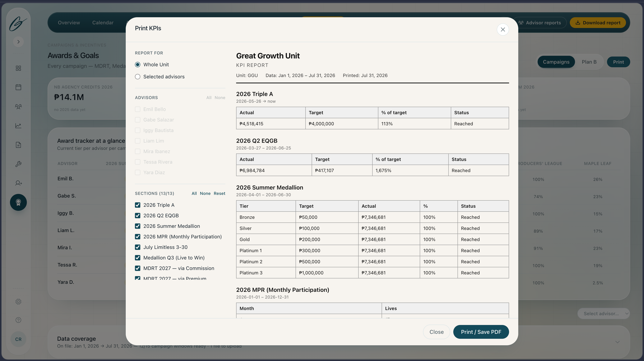Close the Print KPIs dialog with X
The width and height of the screenshot is (644, 361).
point(503,30)
